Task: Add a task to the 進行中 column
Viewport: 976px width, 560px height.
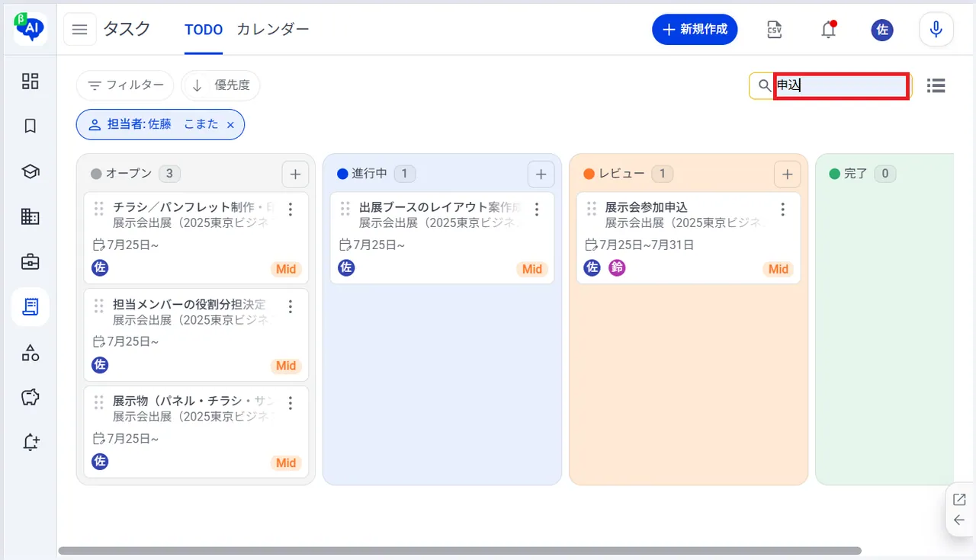Action: [541, 174]
